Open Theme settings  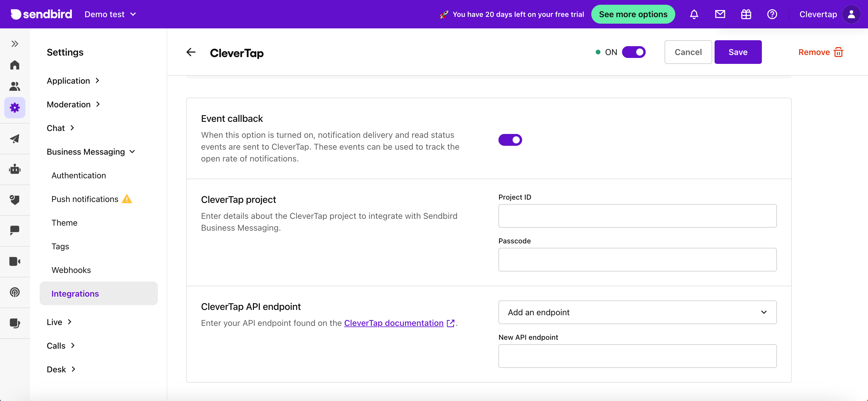(64, 223)
